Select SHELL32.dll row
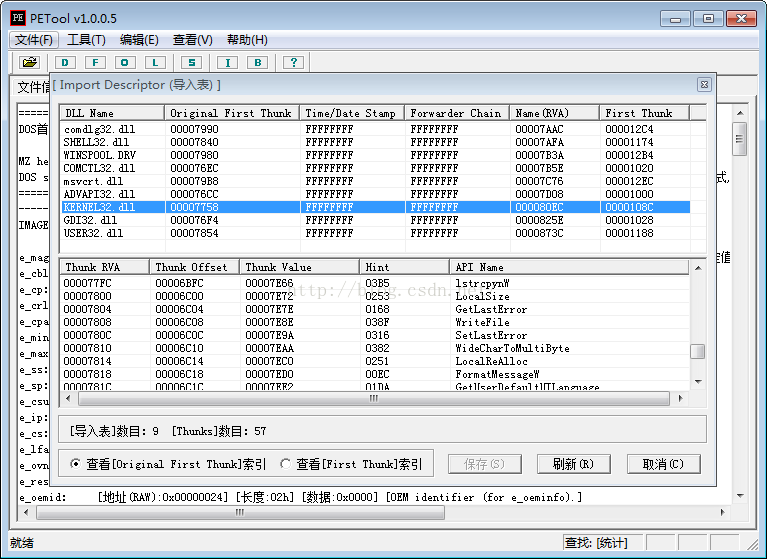This screenshot has width=767, height=559. [376, 142]
